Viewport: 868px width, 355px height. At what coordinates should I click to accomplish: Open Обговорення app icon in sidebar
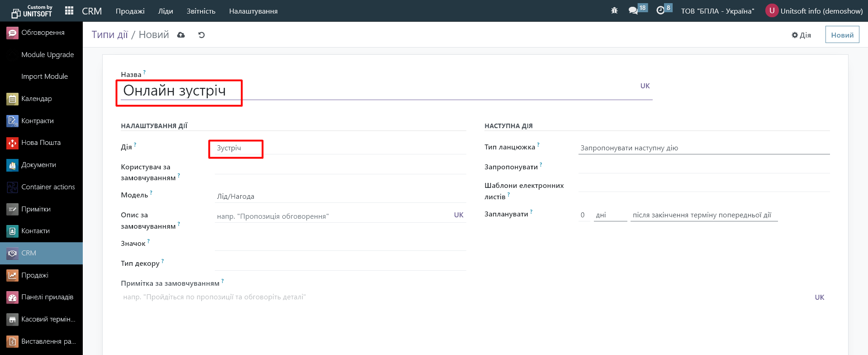pyautogui.click(x=12, y=33)
